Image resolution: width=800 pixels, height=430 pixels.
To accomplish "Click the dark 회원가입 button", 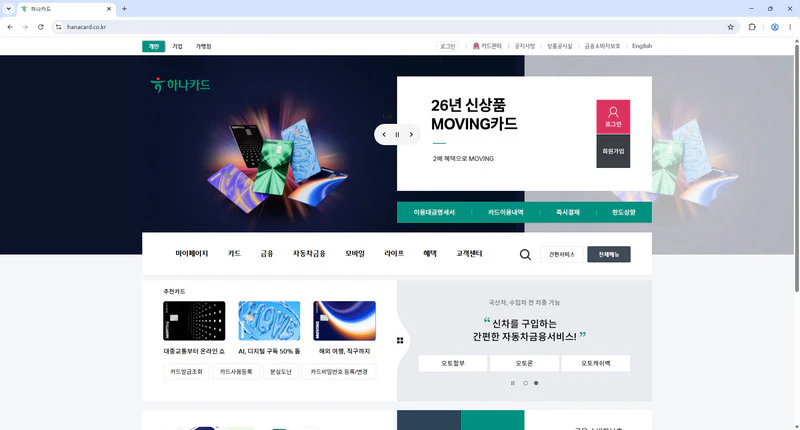I will click(x=613, y=151).
